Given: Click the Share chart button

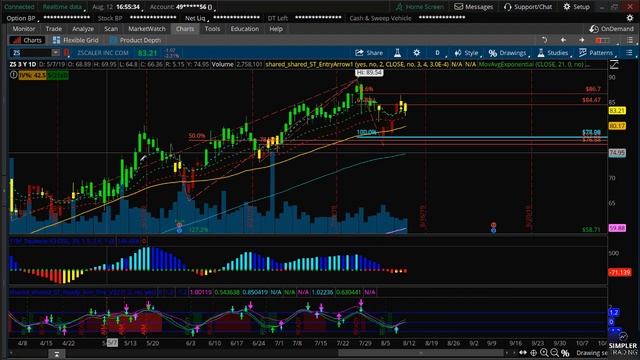Looking at the screenshot, I should pyautogui.click(x=369, y=53).
